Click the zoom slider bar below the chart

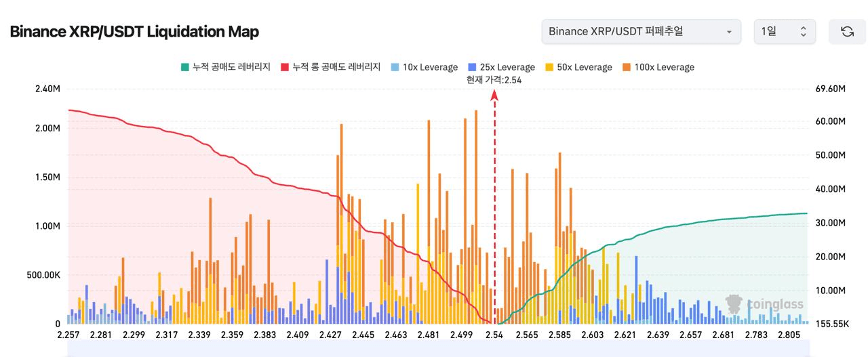437,350
